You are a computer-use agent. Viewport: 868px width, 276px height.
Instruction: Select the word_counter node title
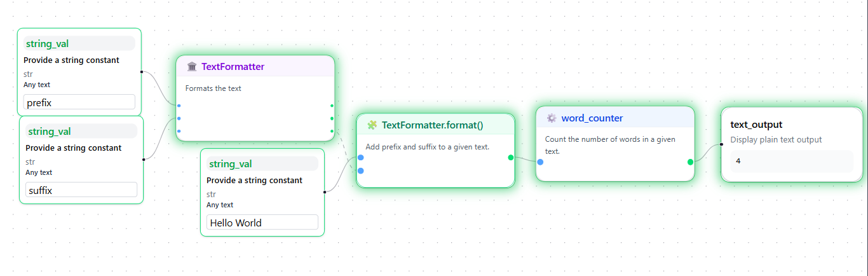(x=592, y=118)
